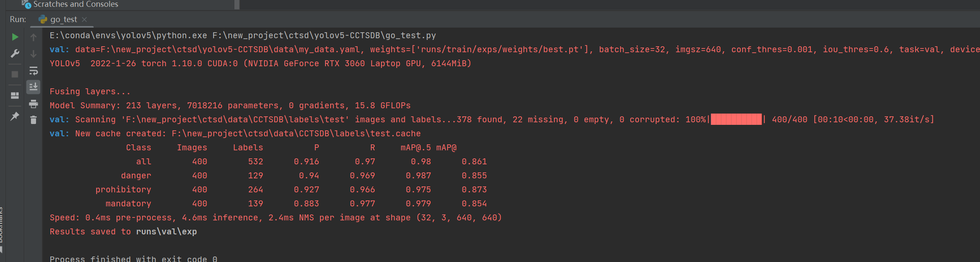The image size is (980, 262).
Task: Clear all console output with the trash icon
Action: (33, 120)
